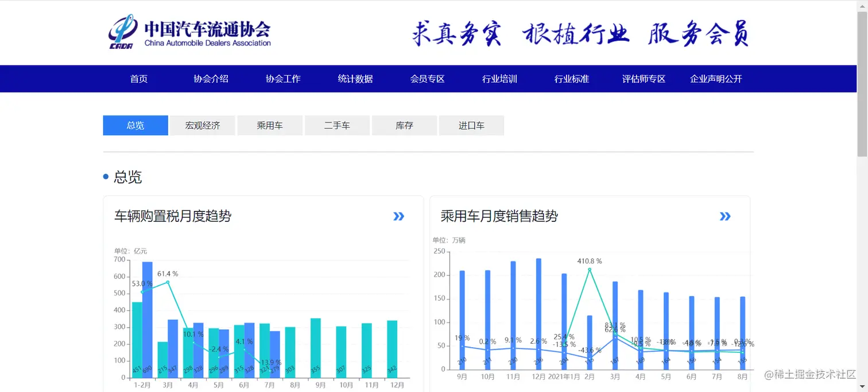
Task: Open the 库存 category tab
Action: coord(404,125)
